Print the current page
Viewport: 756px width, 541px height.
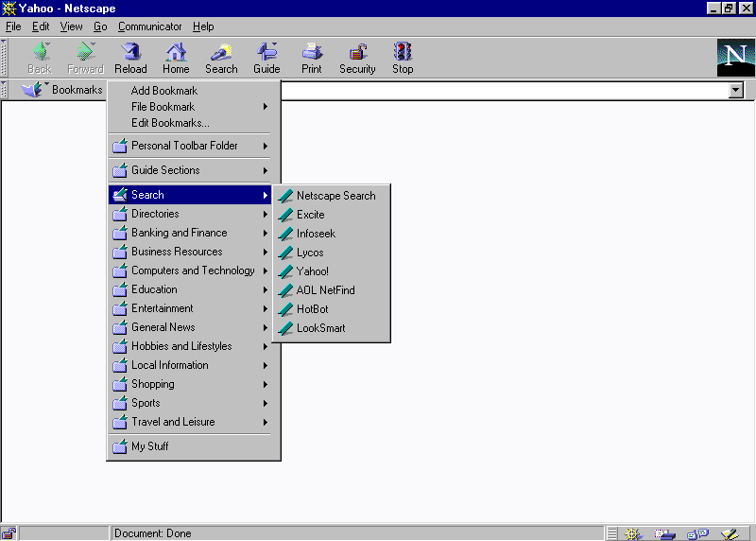coord(312,58)
